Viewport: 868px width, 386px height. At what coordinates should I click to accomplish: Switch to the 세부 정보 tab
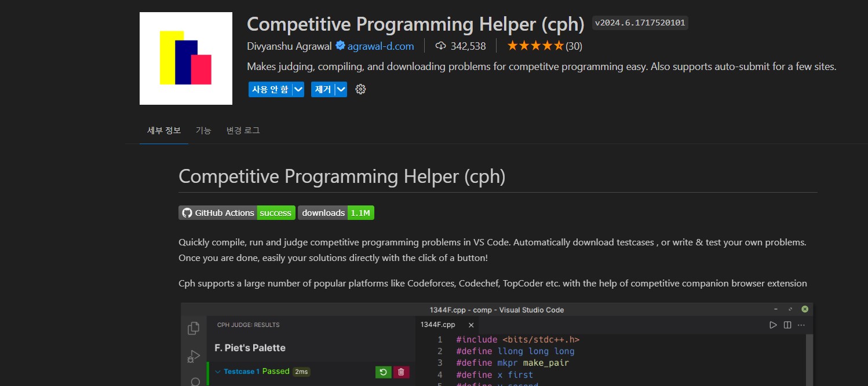(164, 130)
